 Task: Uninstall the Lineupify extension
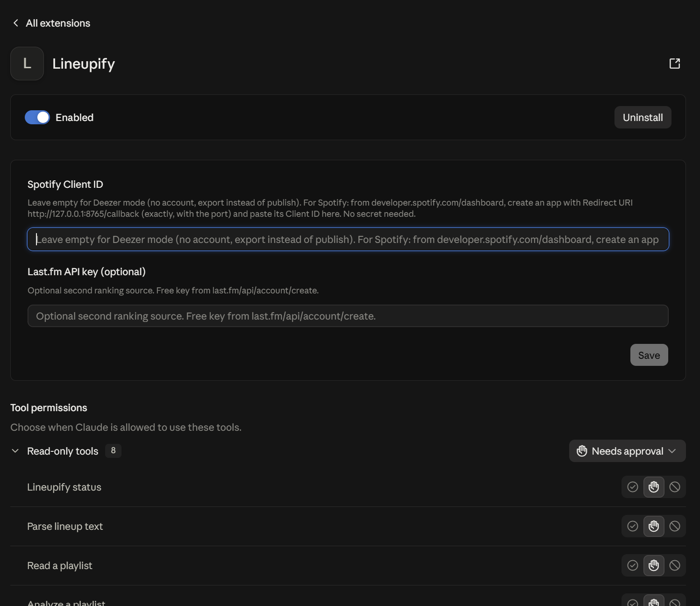[x=643, y=117]
